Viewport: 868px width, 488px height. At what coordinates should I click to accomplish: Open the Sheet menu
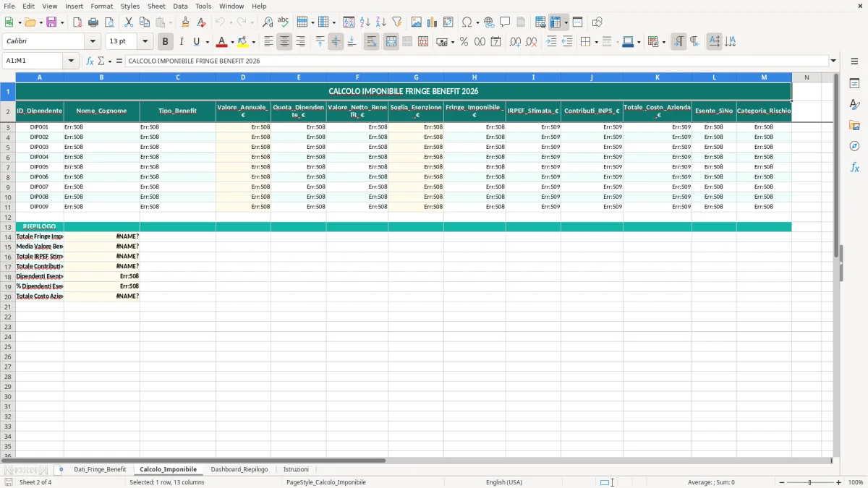tap(156, 6)
